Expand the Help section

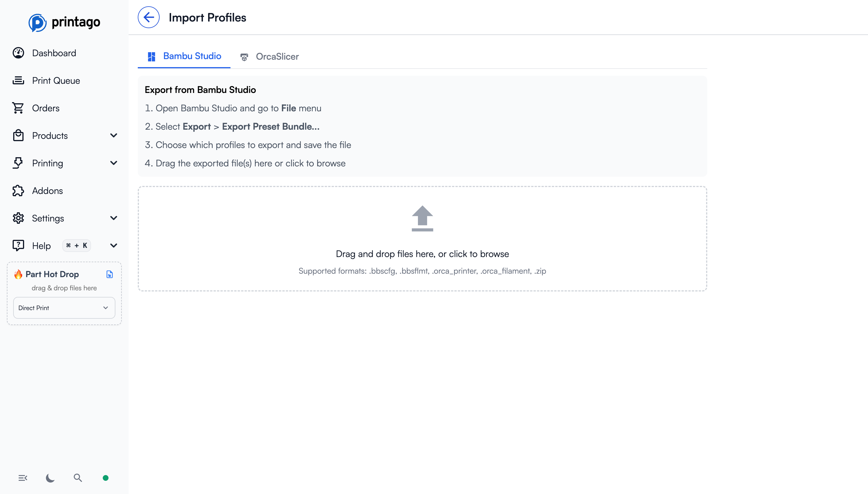pyautogui.click(x=113, y=245)
